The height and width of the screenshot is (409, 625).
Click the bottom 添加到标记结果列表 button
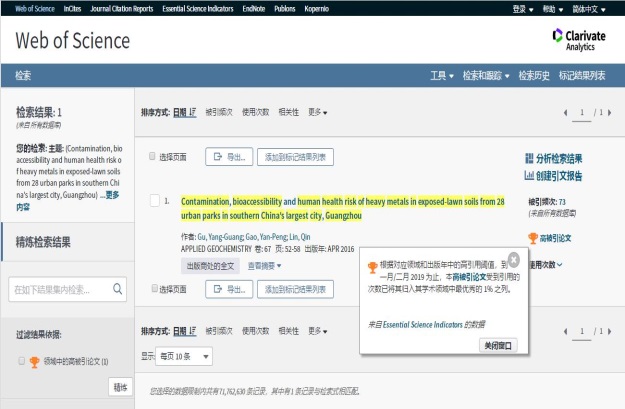pos(295,289)
